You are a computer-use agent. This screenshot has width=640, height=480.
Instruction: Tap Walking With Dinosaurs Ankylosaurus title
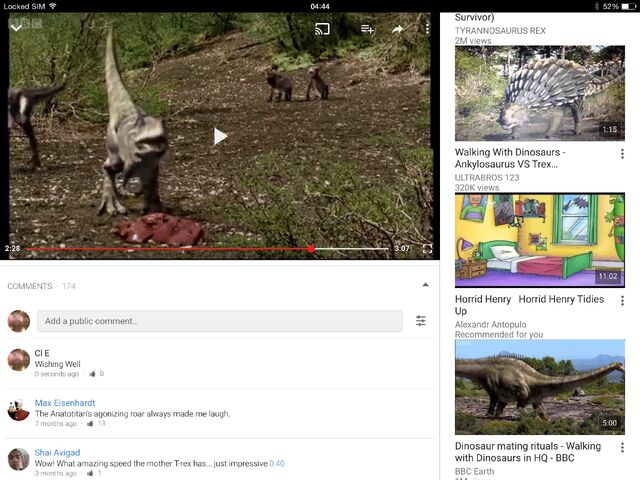point(510,158)
